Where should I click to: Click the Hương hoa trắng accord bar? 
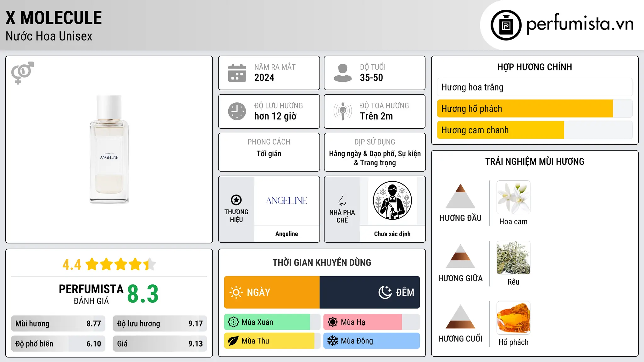pos(535,87)
